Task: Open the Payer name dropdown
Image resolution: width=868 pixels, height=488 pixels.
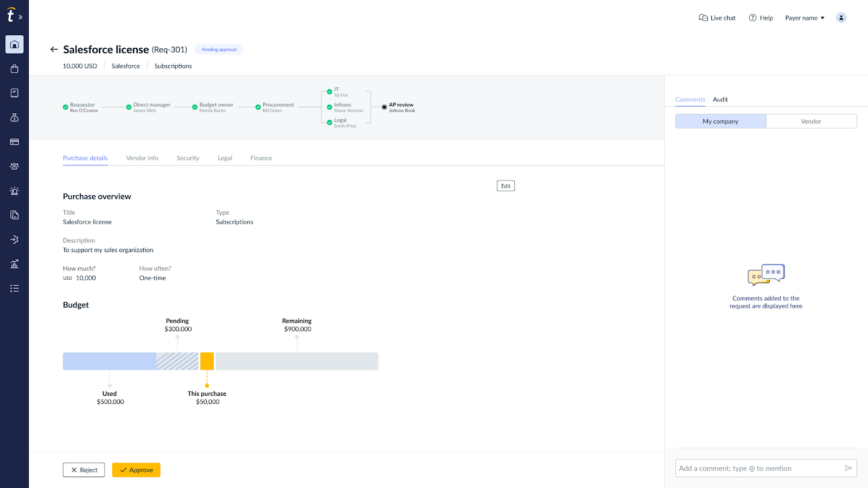Action: click(x=805, y=18)
